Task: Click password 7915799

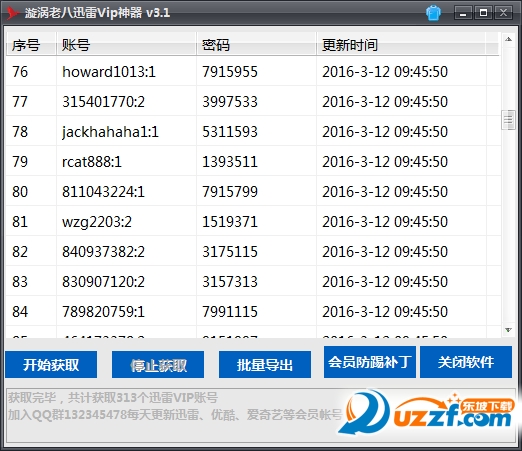Action: tap(230, 192)
